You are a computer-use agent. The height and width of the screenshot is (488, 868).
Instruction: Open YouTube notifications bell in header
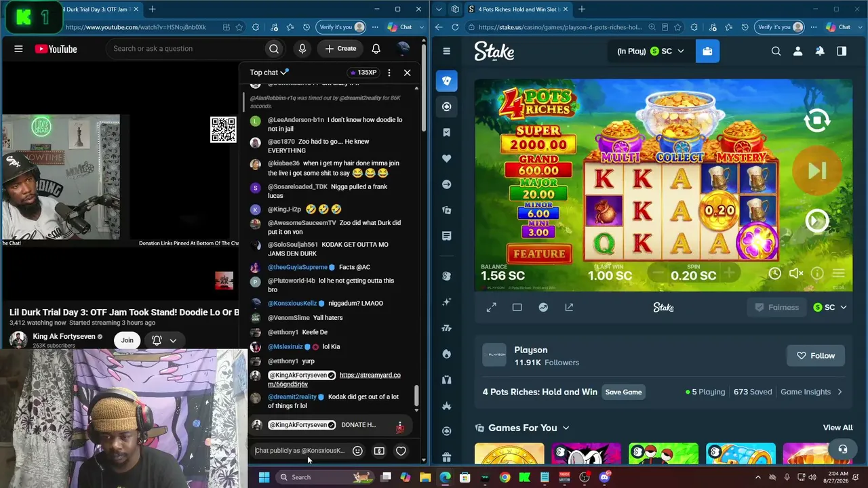pyautogui.click(x=376, y=49)
